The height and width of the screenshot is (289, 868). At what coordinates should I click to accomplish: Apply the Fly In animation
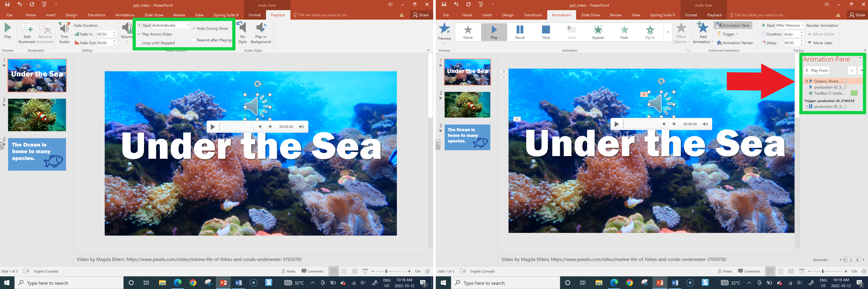[x=650, y=32]
